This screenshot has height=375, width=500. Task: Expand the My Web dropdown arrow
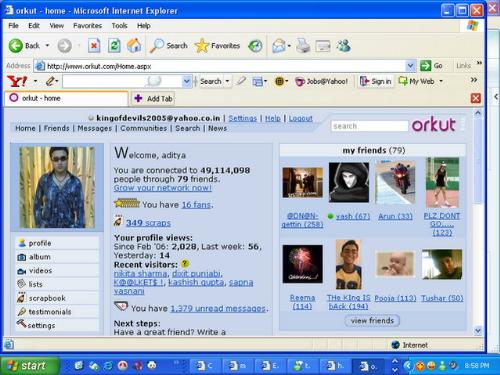coord(441,81)
